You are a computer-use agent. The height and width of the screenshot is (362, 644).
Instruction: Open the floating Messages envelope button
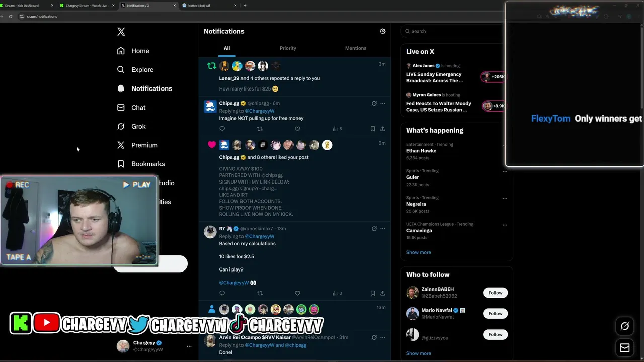coord(625,347)
